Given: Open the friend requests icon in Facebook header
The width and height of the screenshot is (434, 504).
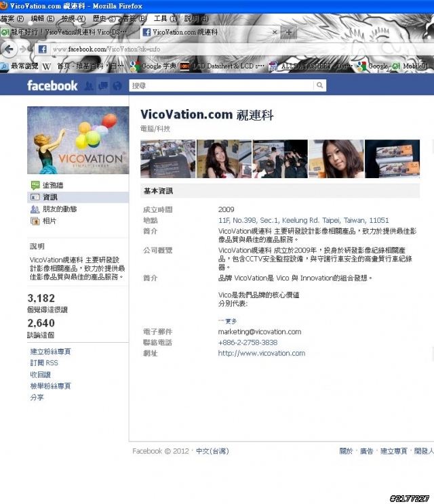Looking at the screenshot, I should click(89, 86).
